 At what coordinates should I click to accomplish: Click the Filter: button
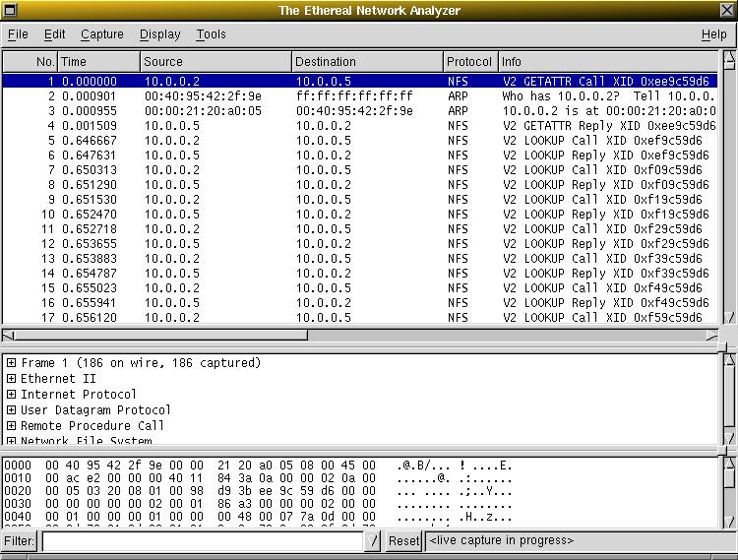pyautogui.click(x=20, y=540)
